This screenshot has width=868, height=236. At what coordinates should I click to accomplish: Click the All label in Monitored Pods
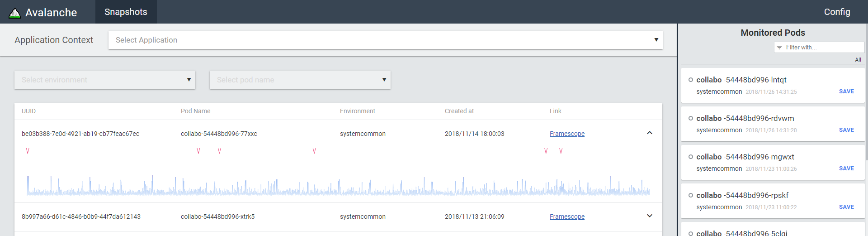pos(858,60)
